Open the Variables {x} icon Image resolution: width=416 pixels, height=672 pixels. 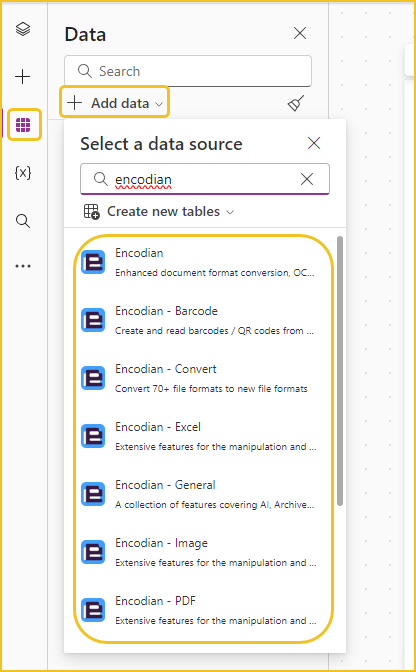(23, 173)
